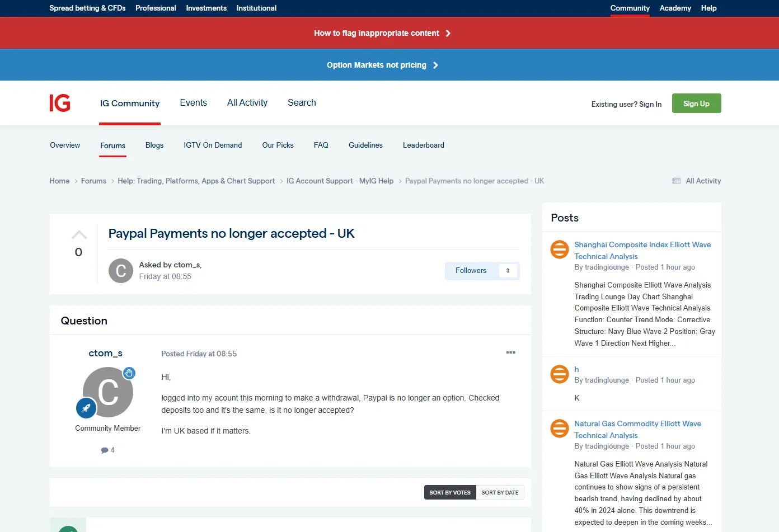779x532 pixels.
Task: Open Academy in the top bar
Action: click(x=675, y=8)
